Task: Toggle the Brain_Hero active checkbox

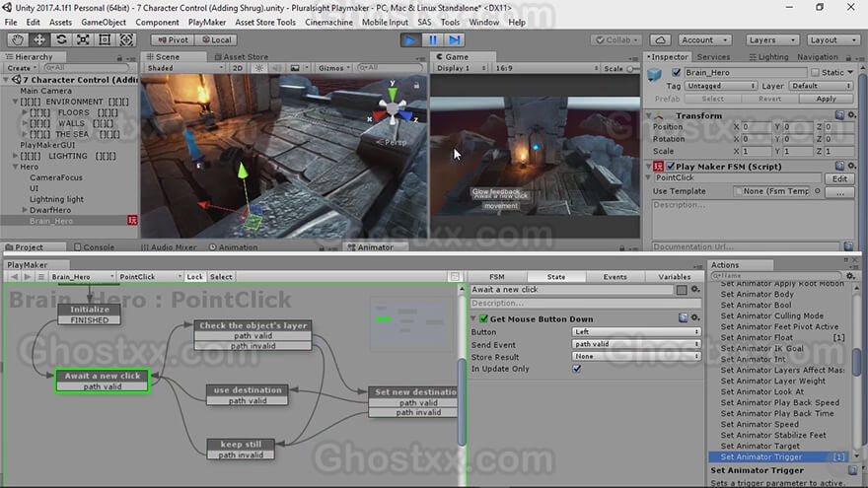Action: pos(676,73)
